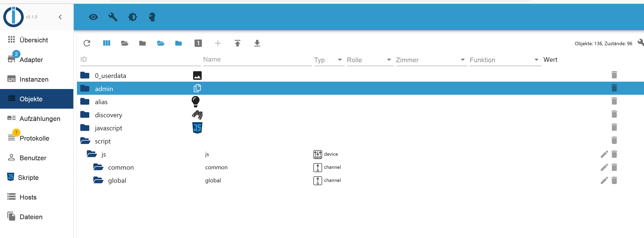The image size is (644, 238).
Task: Click the collapse all nodes folder icon
Action: [x=143, y=43]
